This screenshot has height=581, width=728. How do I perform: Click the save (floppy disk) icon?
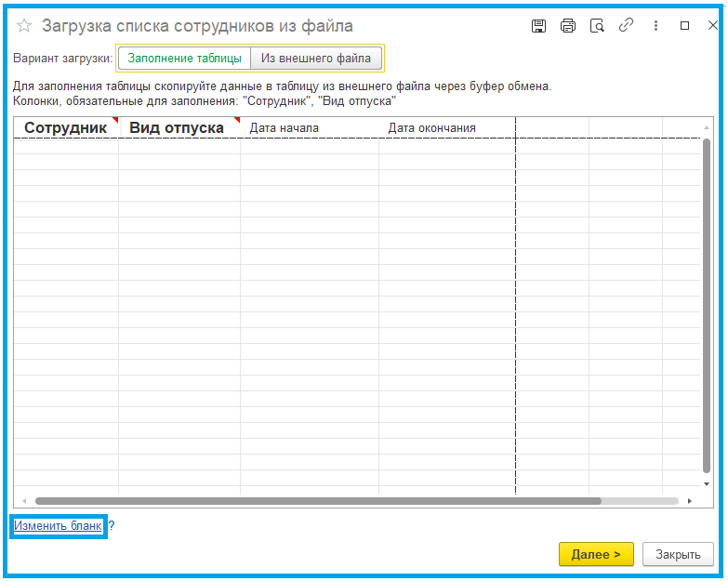539,26
